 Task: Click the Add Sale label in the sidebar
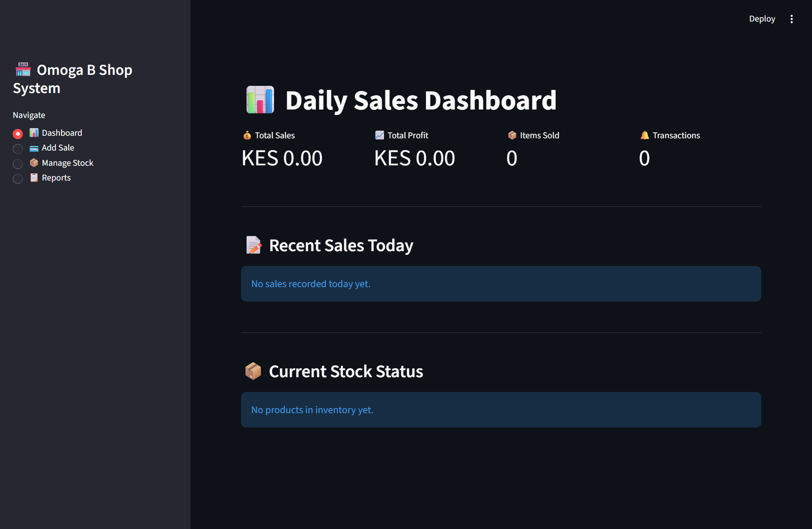point(58,148)
